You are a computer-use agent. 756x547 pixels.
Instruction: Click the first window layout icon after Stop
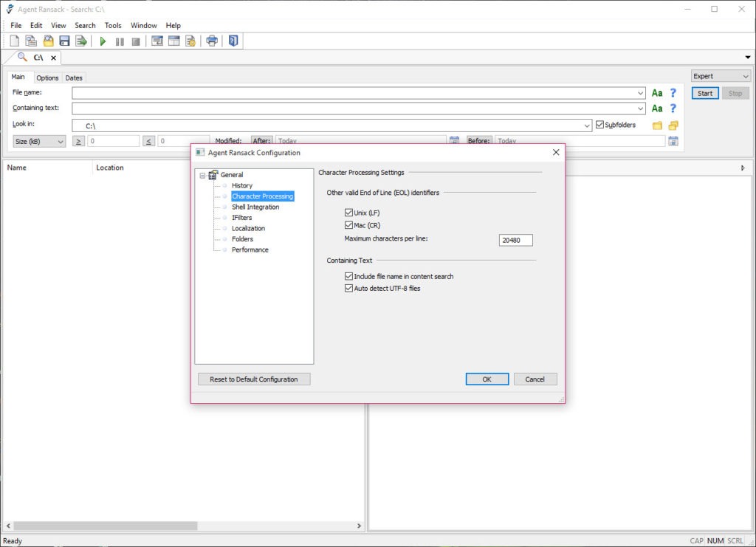pos(157,41)
